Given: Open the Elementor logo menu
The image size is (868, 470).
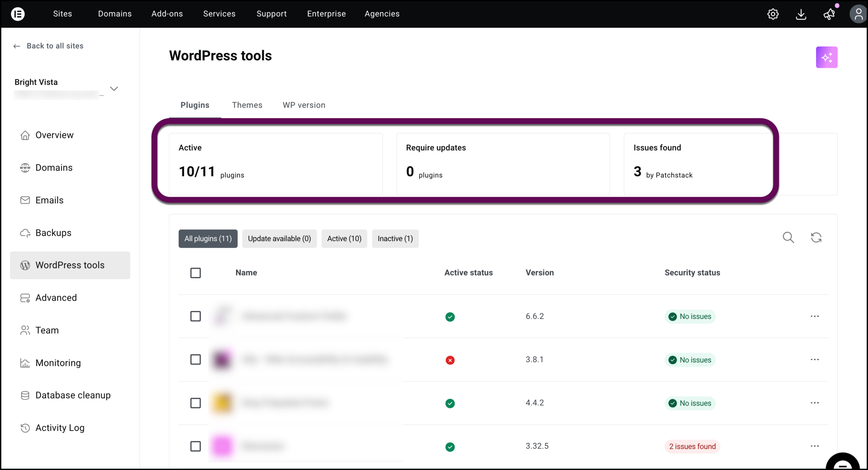Looking at the screenshot, I should click(x=18, y=14).
